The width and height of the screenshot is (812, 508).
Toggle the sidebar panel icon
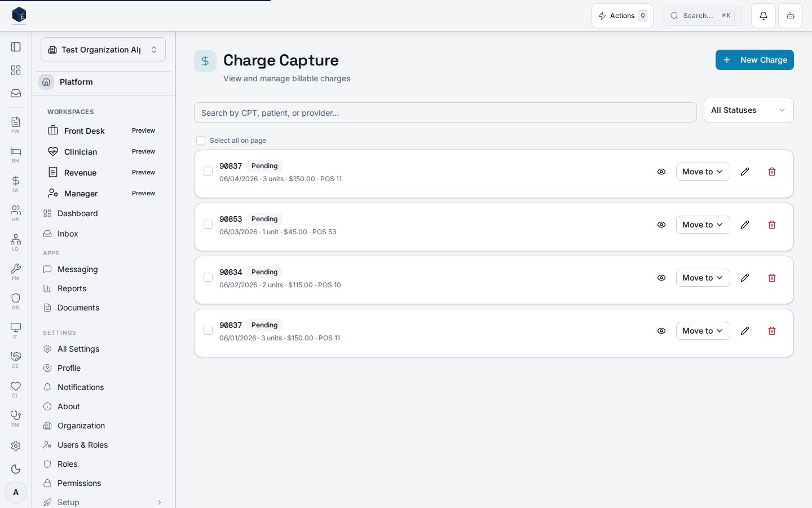[x=16, y=47]
